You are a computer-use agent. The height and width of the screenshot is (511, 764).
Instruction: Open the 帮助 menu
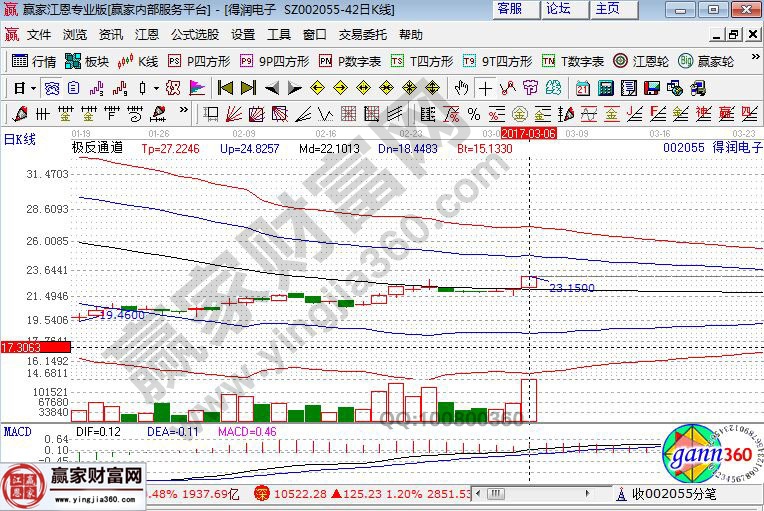410,35
